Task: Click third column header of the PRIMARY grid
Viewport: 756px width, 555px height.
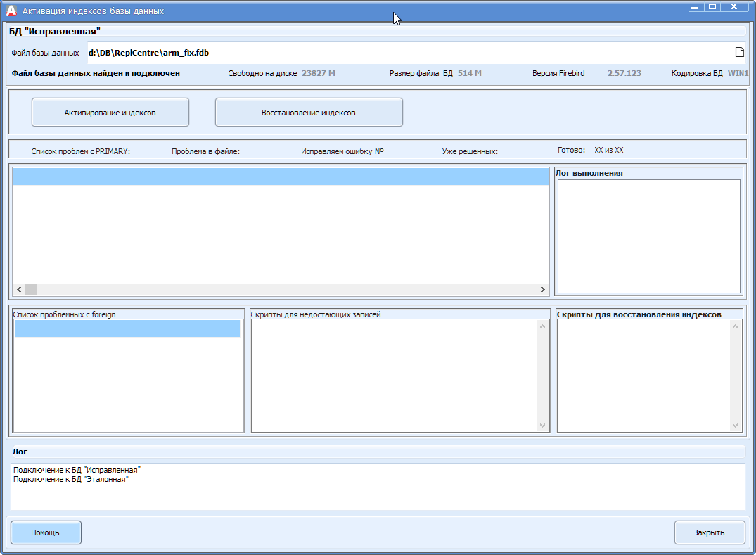Action: [461, 177]
